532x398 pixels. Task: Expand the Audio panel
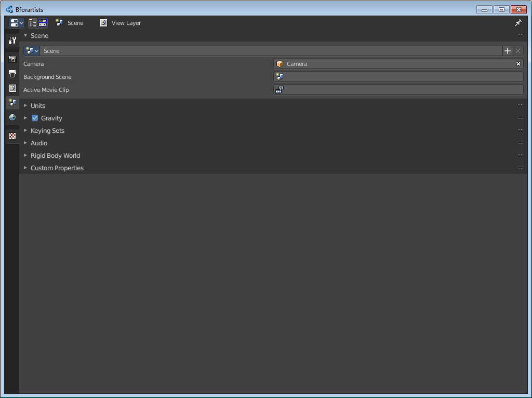(x=25, y=143)
